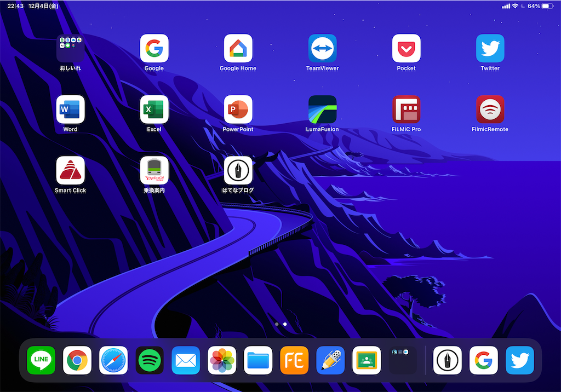Launch FE File Explorer in dock
The image size is (561, 392).
point(294,360)
